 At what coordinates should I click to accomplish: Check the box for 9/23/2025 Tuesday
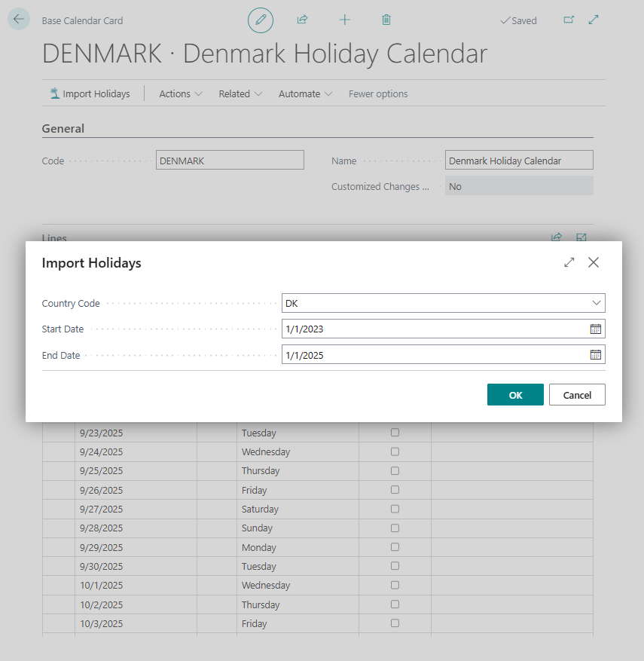click(x=395, y=433)
